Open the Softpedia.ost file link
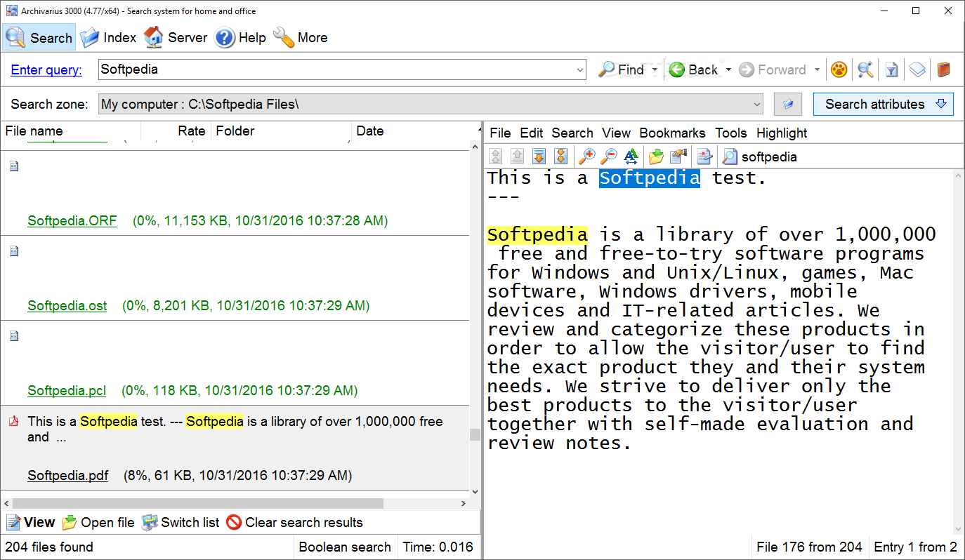Viewport: 965px width, 560px height. (x=67, y=306)
